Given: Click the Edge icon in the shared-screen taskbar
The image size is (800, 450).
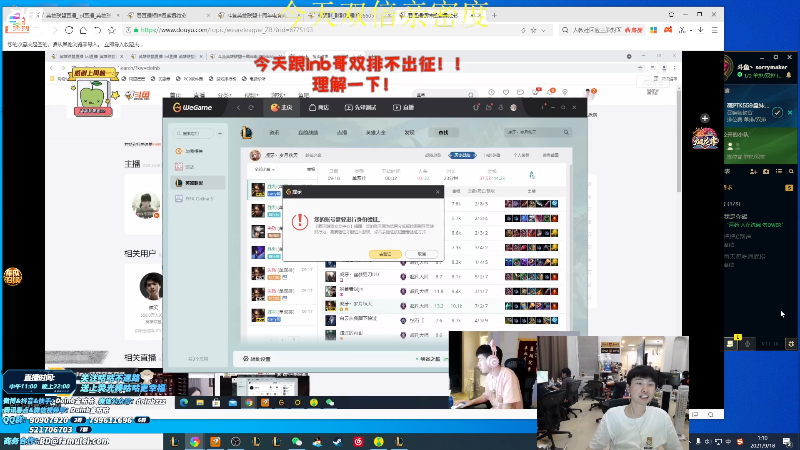Looking at the screenshot, I should [x=184, y=403].
